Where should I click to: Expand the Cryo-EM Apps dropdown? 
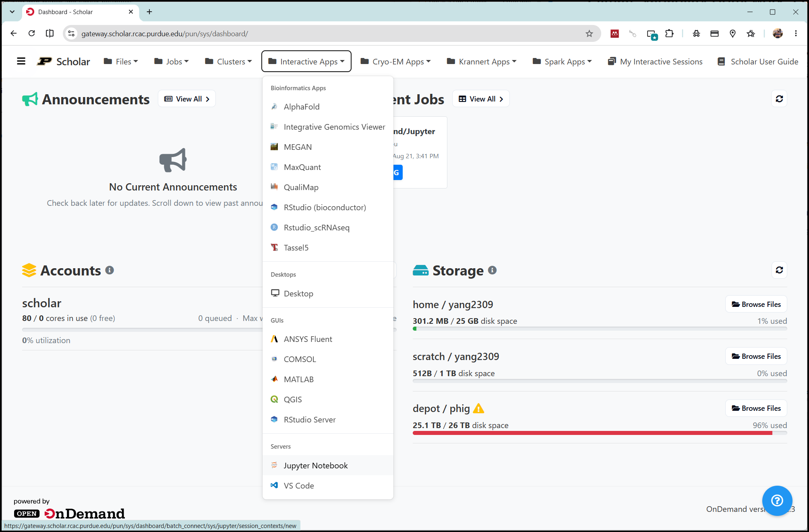point(396,62)
